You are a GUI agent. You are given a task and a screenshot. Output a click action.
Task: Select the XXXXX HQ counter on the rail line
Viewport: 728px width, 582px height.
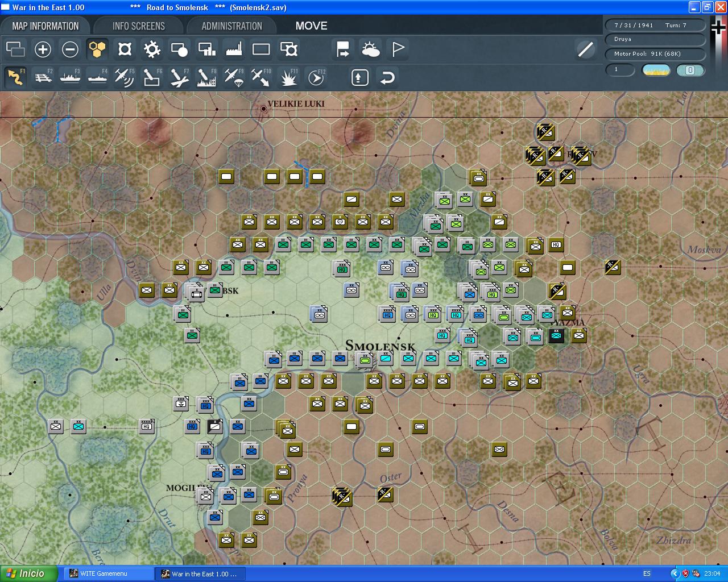coord(147,426)
